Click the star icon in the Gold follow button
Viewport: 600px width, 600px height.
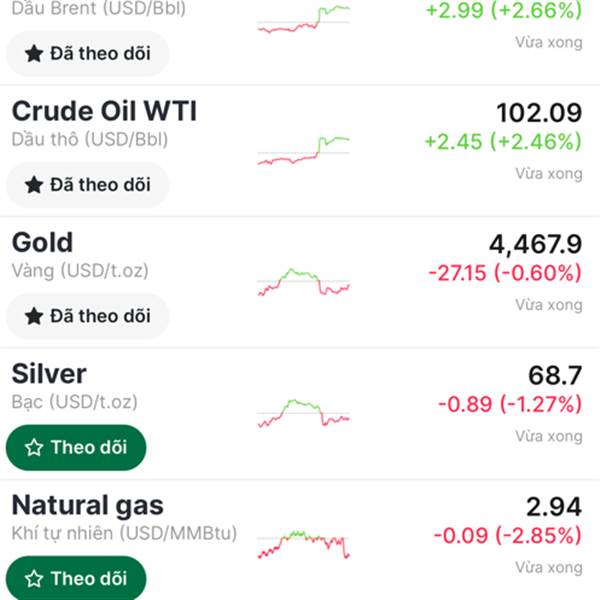(34, 316)
